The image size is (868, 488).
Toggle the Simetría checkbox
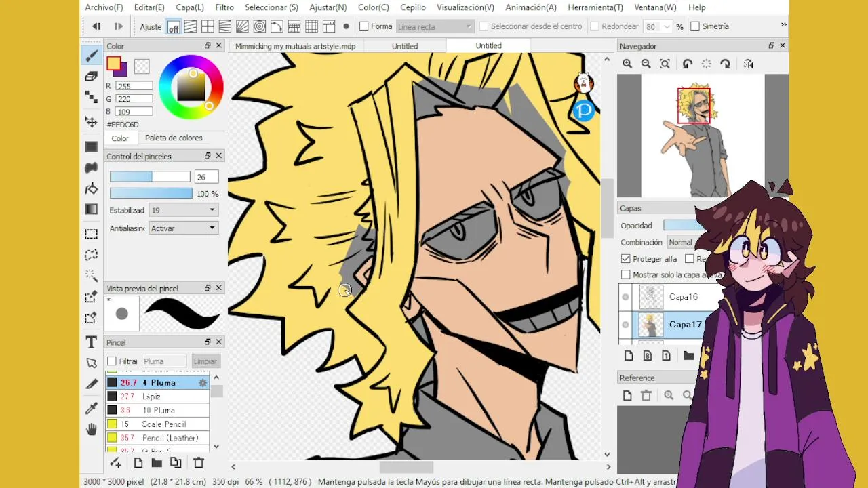click(695, 26)
